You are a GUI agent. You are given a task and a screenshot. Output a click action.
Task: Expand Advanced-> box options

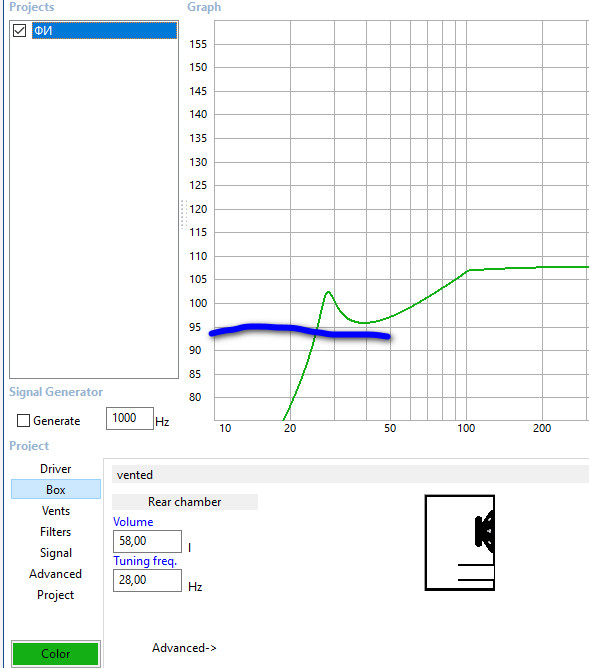point(184,648)
